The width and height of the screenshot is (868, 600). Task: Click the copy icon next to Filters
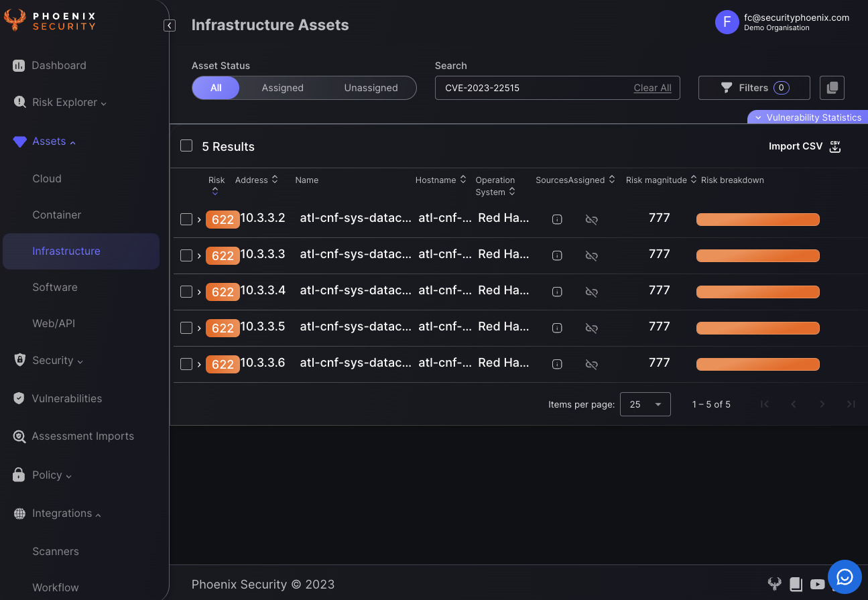832,88
